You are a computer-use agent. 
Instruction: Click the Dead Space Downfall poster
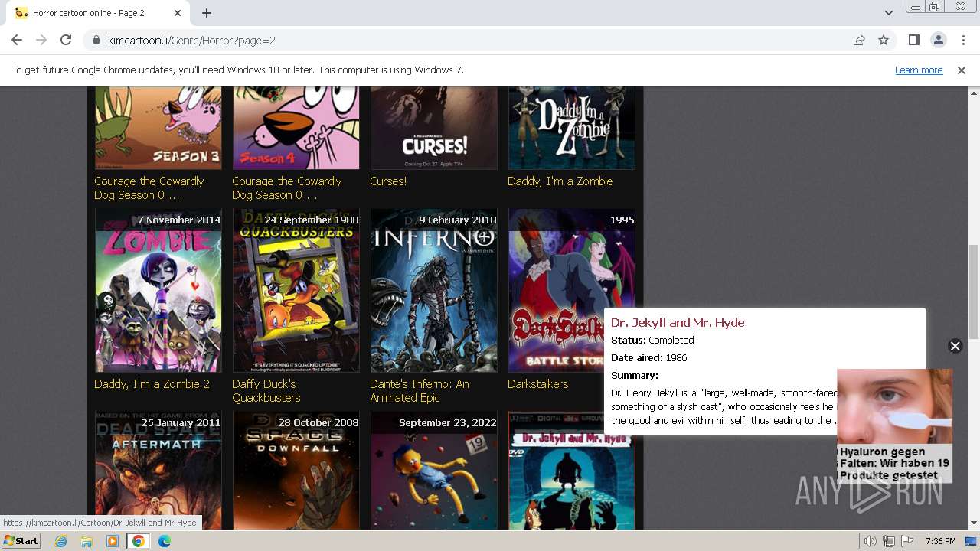(296, 471)
